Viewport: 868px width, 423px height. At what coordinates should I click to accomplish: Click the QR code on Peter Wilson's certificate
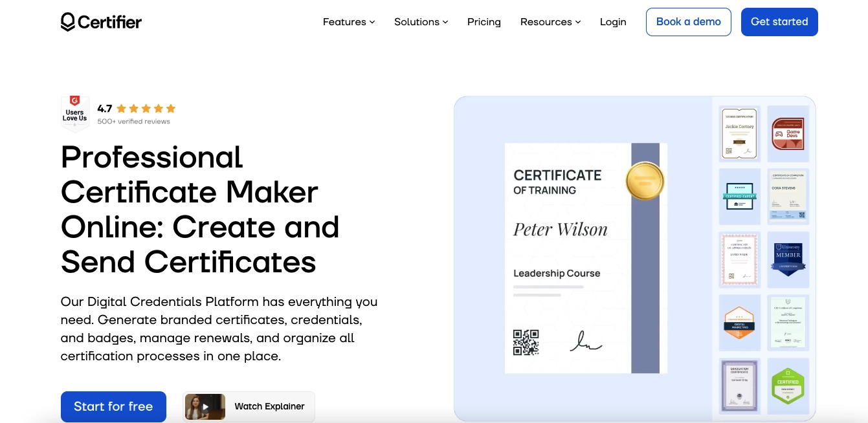click(526, 342)
